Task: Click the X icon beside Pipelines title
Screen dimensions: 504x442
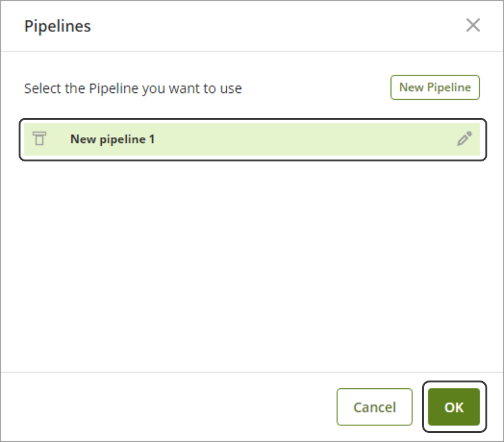Action: (x=473, y=26)
